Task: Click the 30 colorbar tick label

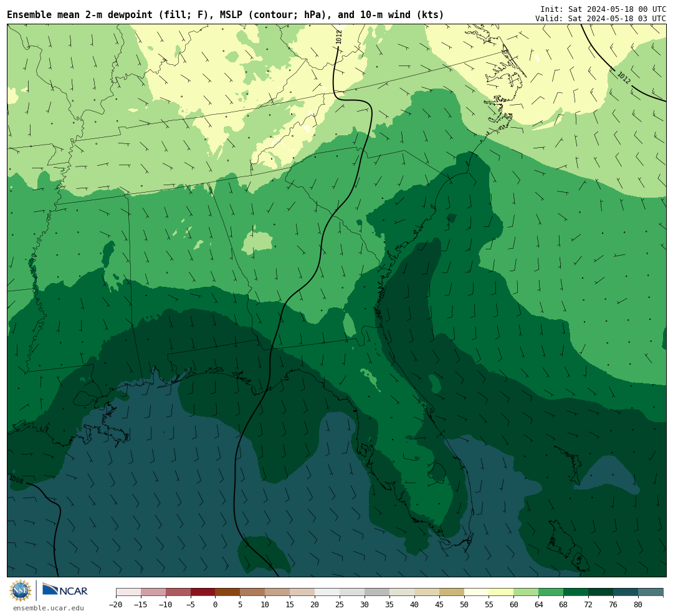Action: [x=365, y=605]
